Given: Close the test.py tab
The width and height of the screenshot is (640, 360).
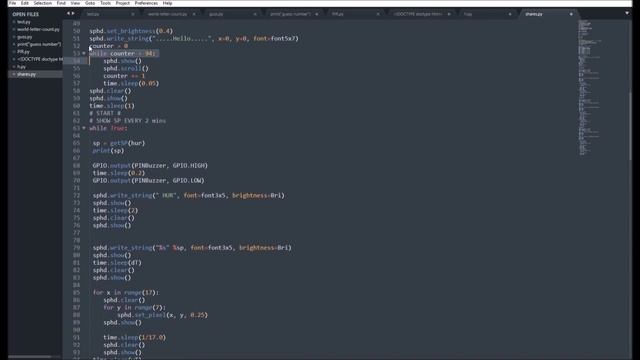Looking at the screenshot, I should click(x=133, y=14).
